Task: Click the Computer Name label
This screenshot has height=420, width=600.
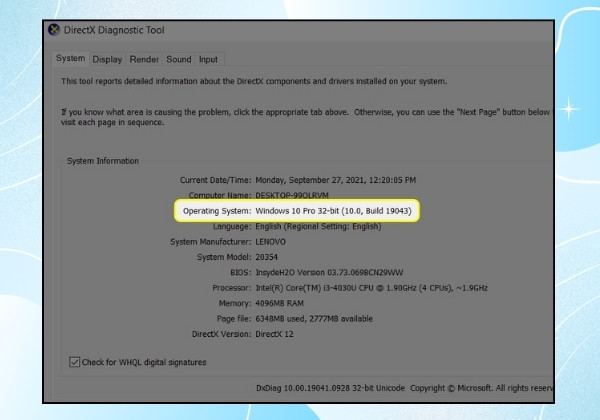Action: 220,195
